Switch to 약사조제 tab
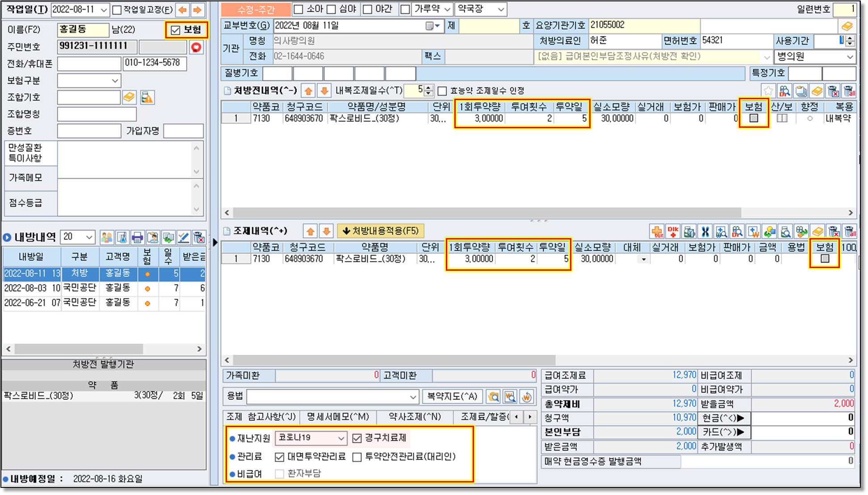868x495 pixels. click(x=415, y=417)
